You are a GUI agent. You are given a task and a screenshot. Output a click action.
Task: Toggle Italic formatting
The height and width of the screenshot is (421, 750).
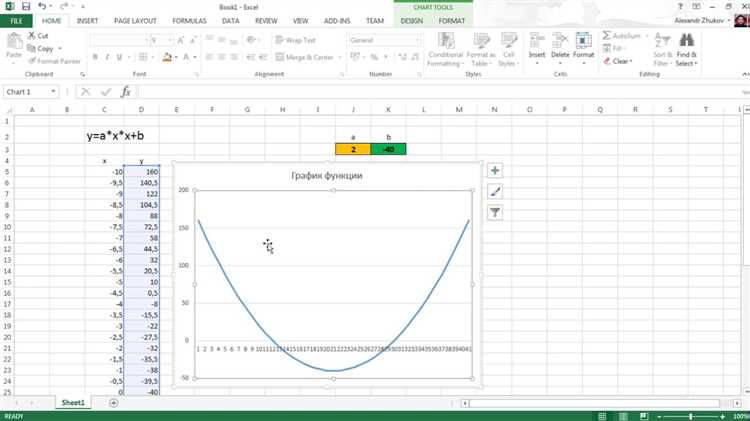tap(107, 57)
